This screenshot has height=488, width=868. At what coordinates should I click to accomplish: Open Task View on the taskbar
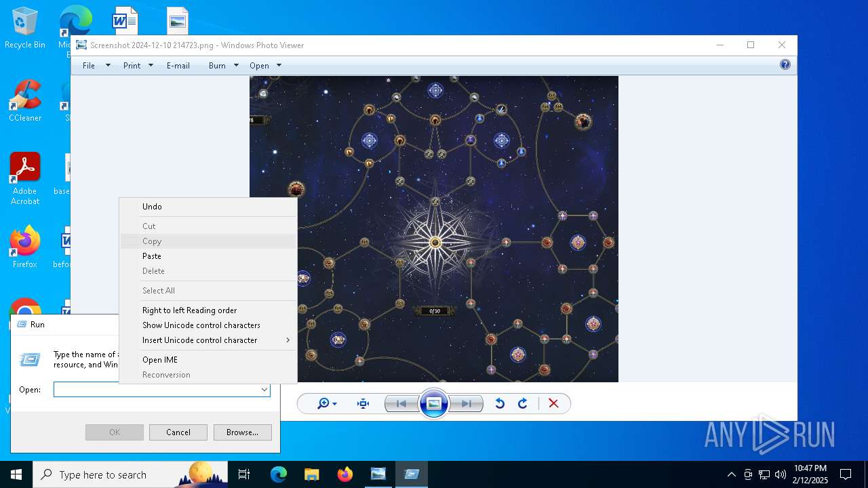coord(244,474)
